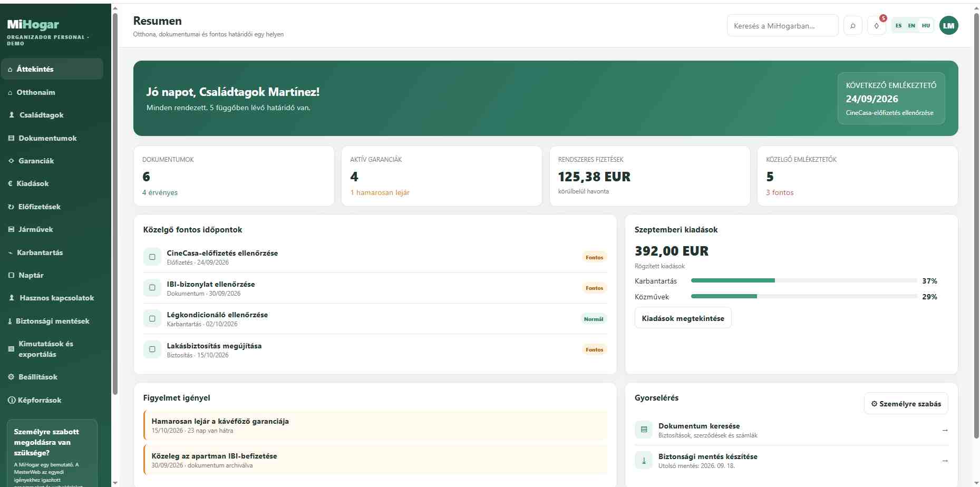Click Személyre szabott megoldásra promo card
The width and height of the screenshot is (980, 487).
52,453
